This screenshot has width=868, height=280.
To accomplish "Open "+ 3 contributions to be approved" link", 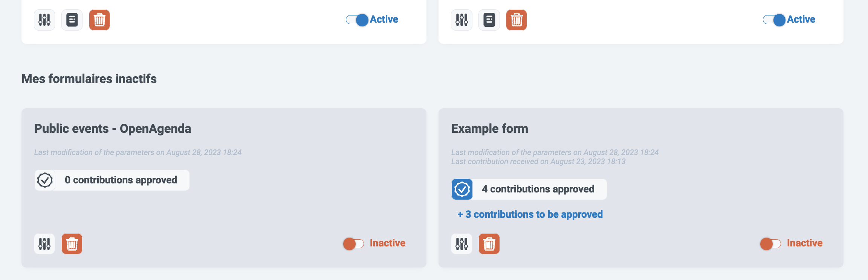I will 530,214.
